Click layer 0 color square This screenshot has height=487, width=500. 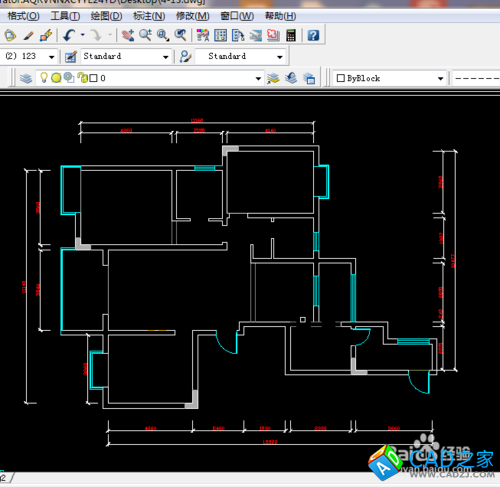(94, 78)
